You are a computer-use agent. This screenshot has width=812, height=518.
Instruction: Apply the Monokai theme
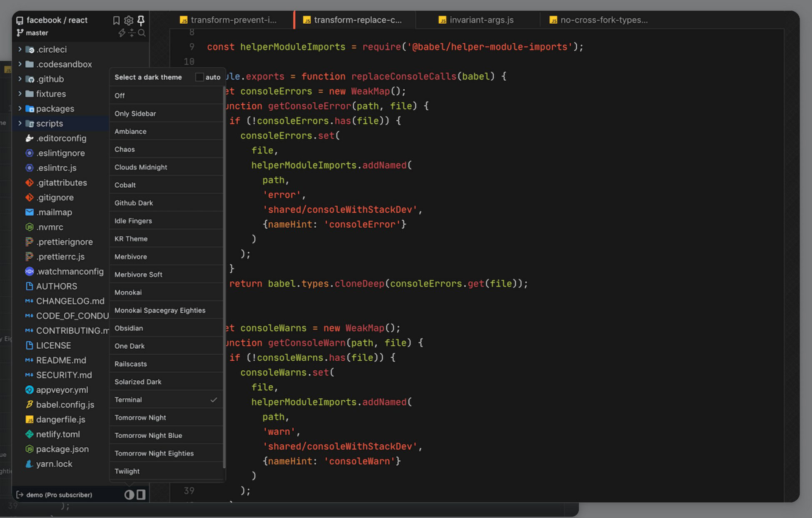(x=166, y=292)
